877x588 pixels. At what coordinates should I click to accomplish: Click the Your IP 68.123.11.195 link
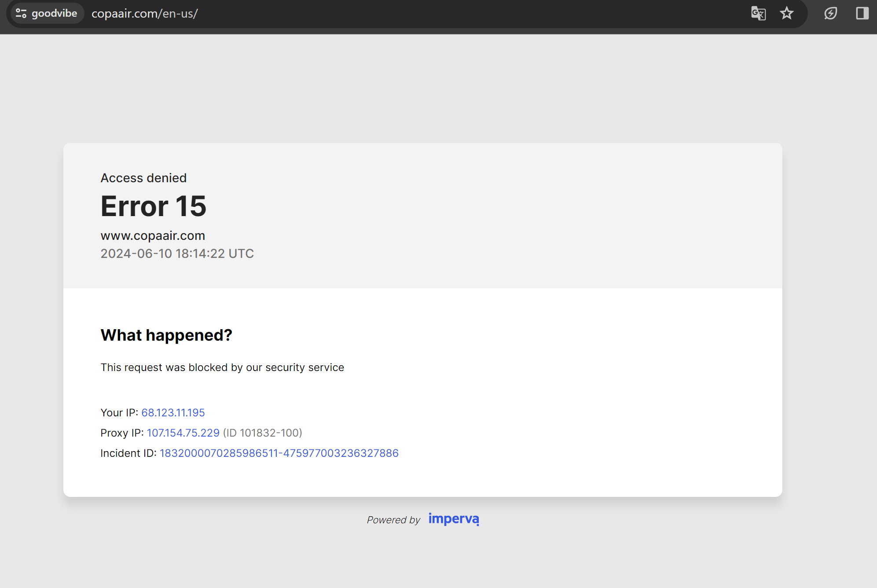tap(173, 412)
